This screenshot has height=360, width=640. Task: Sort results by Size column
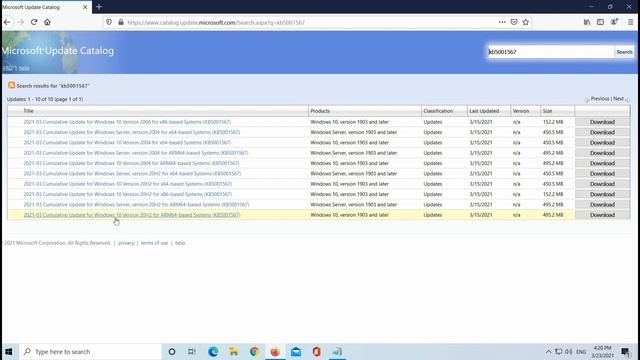coord(547,111)
